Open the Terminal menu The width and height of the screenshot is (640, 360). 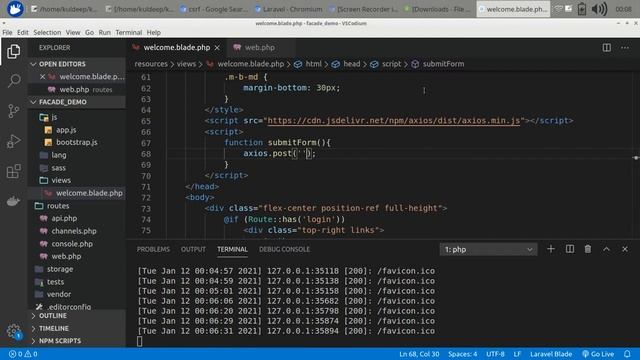point(129,32)
